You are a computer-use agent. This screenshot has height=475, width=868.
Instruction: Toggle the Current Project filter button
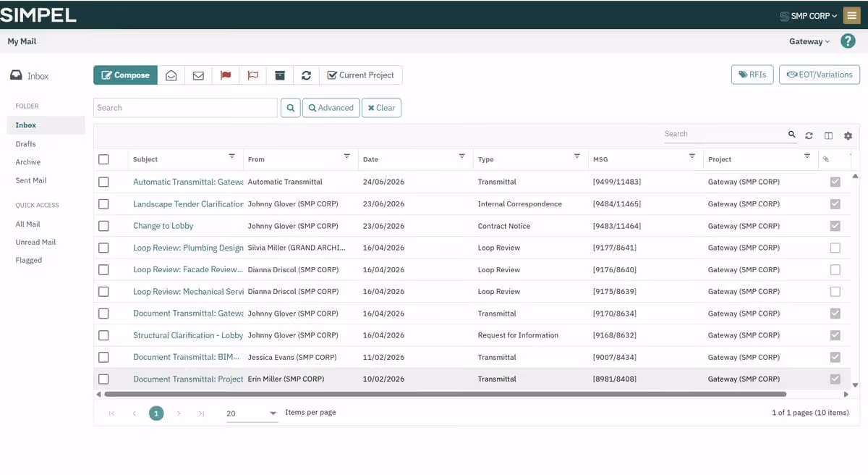pyautogui.click(x=361, y=75)
